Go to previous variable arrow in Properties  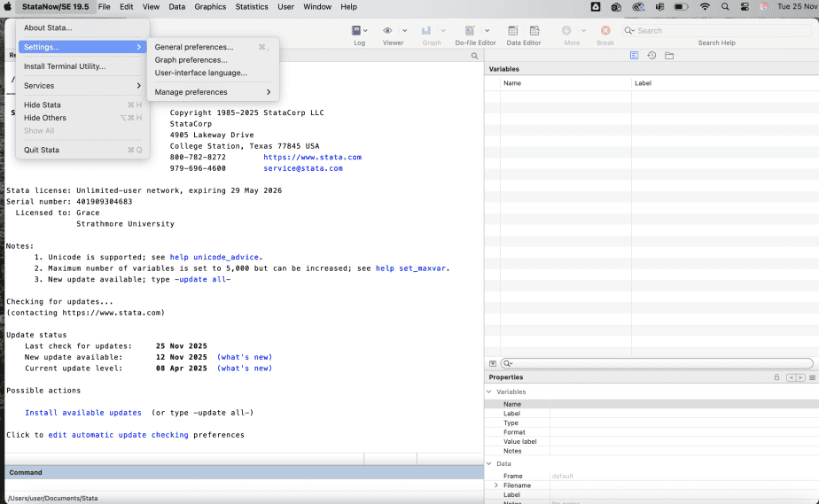[791, 377]
